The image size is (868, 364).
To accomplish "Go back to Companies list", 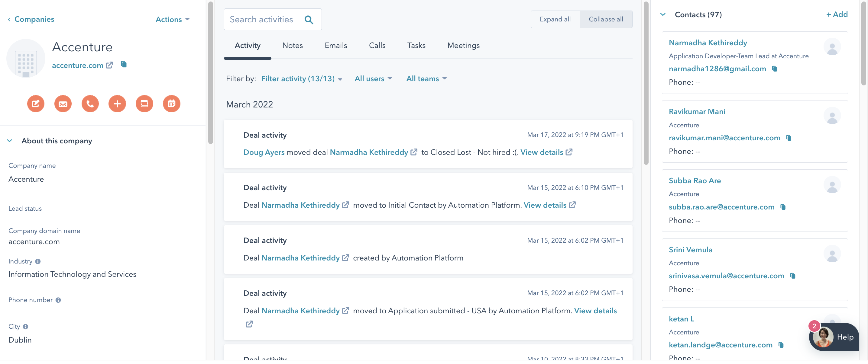I will tap(31, 20).
